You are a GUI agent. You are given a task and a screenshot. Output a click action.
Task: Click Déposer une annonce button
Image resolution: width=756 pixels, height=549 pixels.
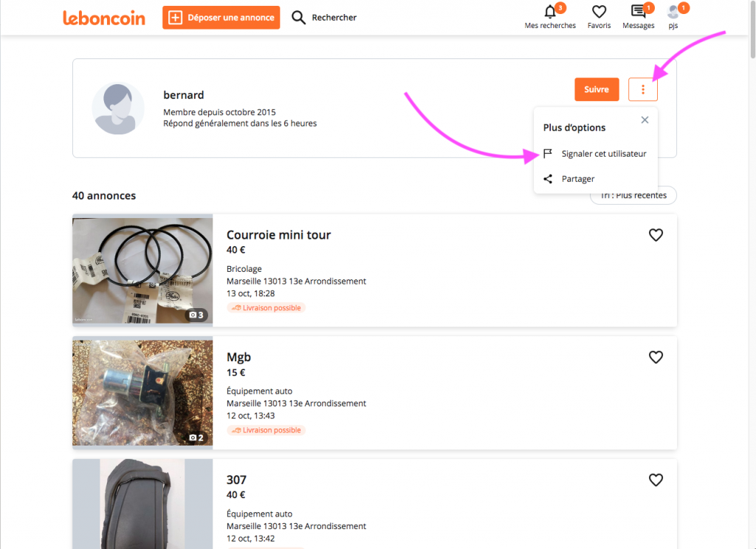pos(221,18)
